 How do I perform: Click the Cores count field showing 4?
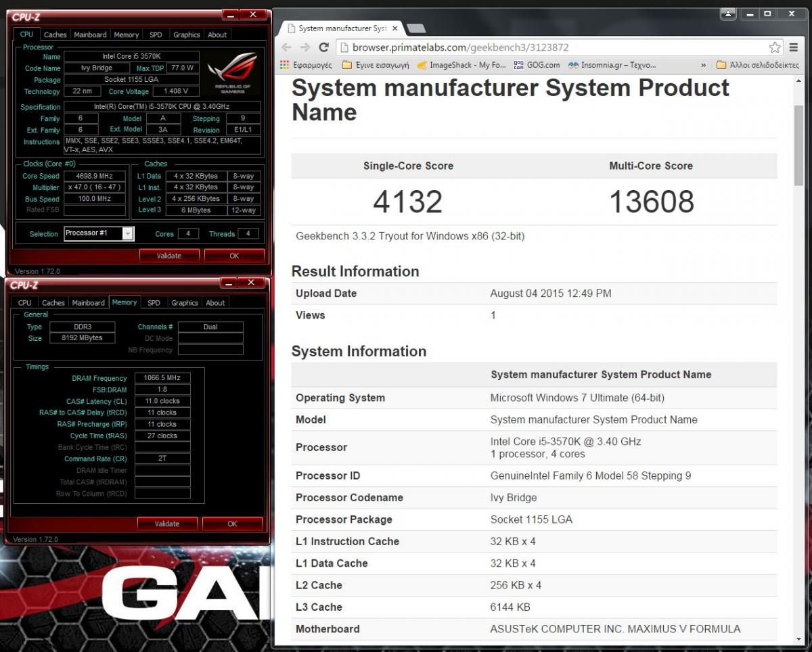point(188,233)
